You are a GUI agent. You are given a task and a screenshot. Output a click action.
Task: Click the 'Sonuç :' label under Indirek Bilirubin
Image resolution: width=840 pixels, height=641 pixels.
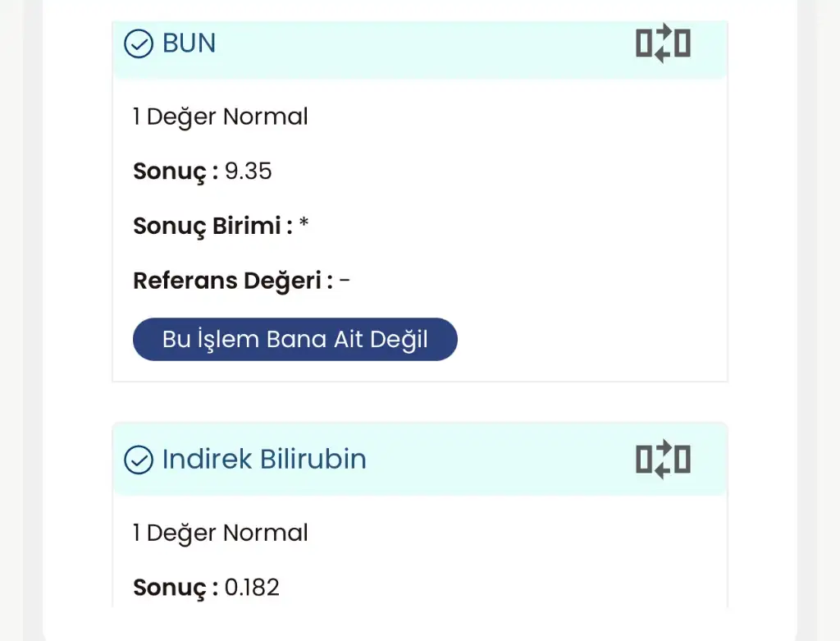(x=176, y=588)
